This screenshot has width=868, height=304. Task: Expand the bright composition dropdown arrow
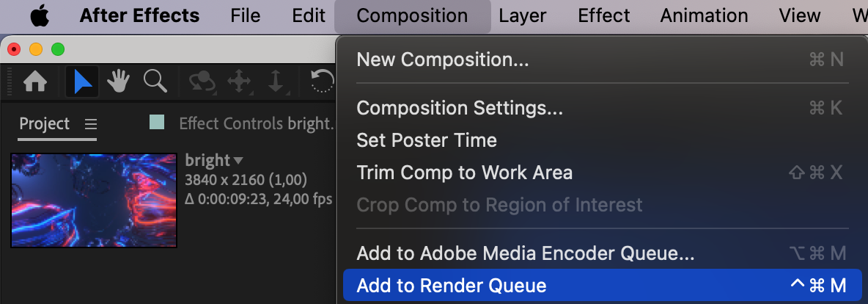pos(238,160)
